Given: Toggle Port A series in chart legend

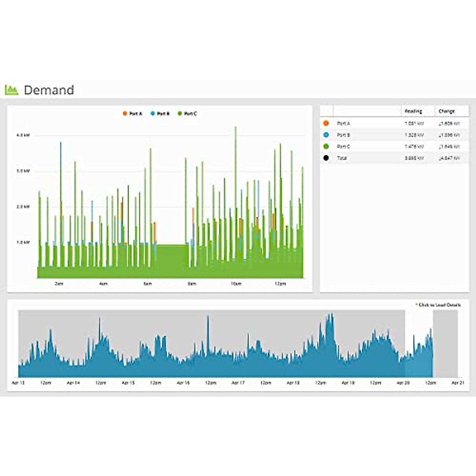Looking at the screenshot, I should pyautogui.click(x=132, y=114).
